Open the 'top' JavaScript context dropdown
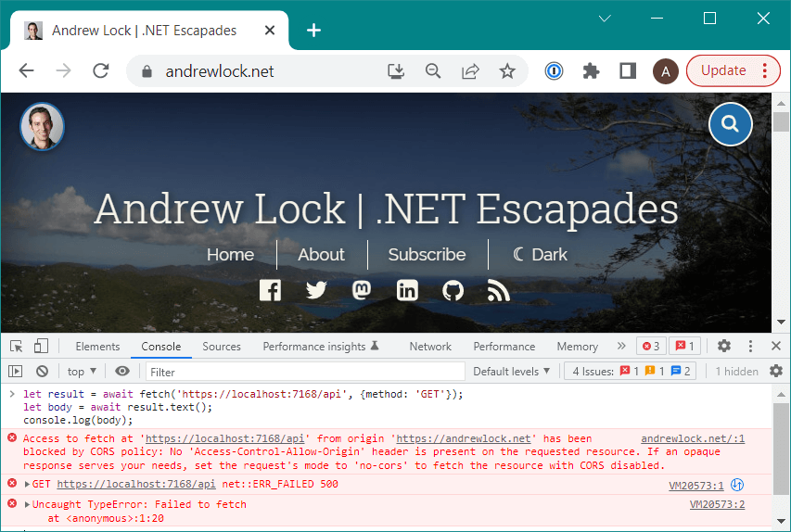The width and height of the screenshot is (791, 532). (82, 372)
